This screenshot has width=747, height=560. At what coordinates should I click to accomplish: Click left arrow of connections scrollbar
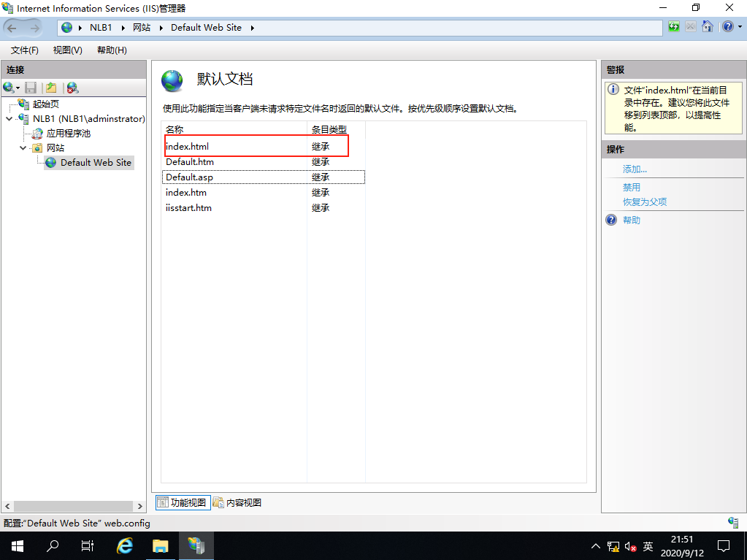coord(7,506)
